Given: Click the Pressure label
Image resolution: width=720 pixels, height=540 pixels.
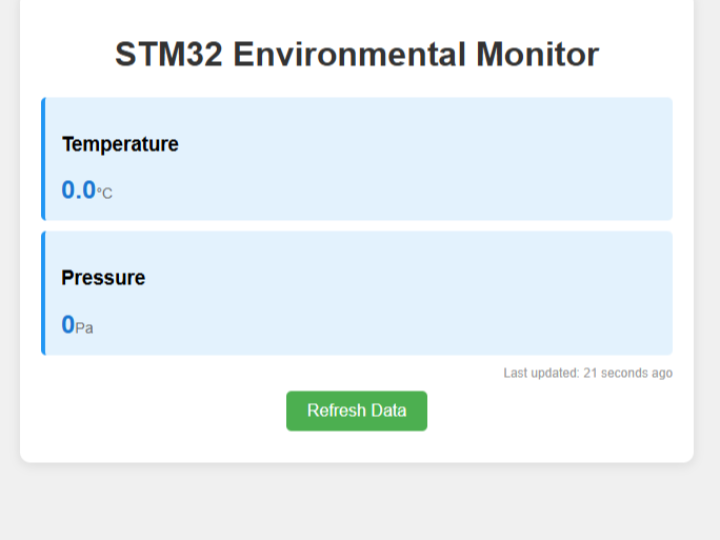Looking at the screenshot, I should pyautogui.click(x=103, y=278).
